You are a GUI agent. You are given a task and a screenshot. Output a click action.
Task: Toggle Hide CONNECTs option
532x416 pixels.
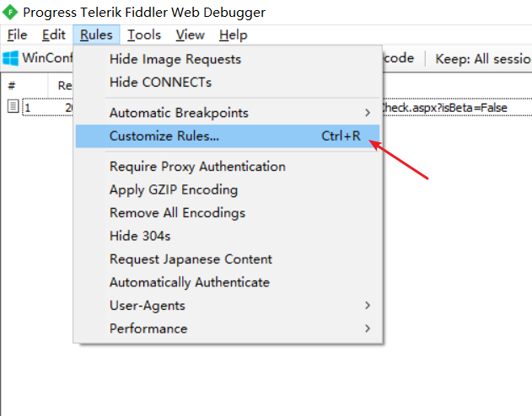[x=160, y=83]
